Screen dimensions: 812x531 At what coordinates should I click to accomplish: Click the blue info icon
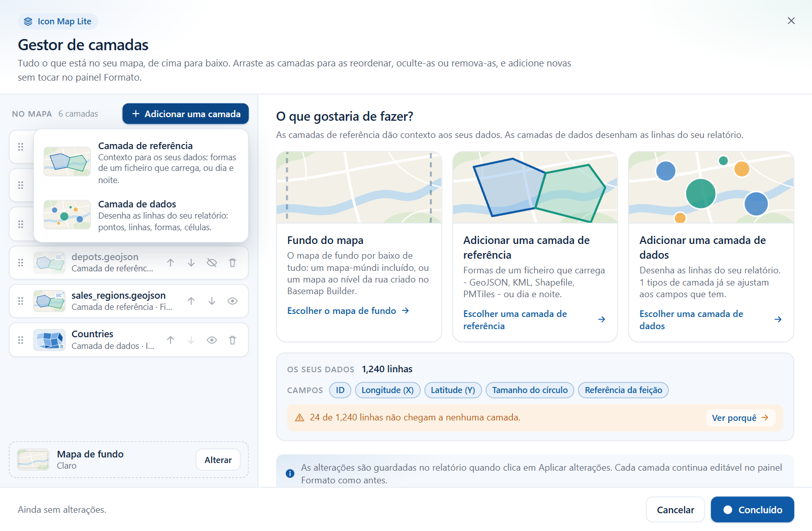[x=290, y=474]
